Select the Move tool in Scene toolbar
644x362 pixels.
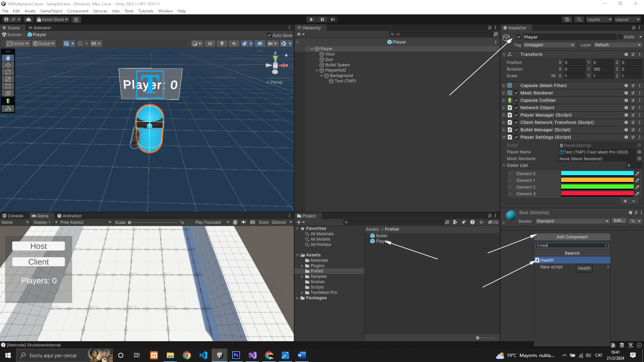click(8, 65)
